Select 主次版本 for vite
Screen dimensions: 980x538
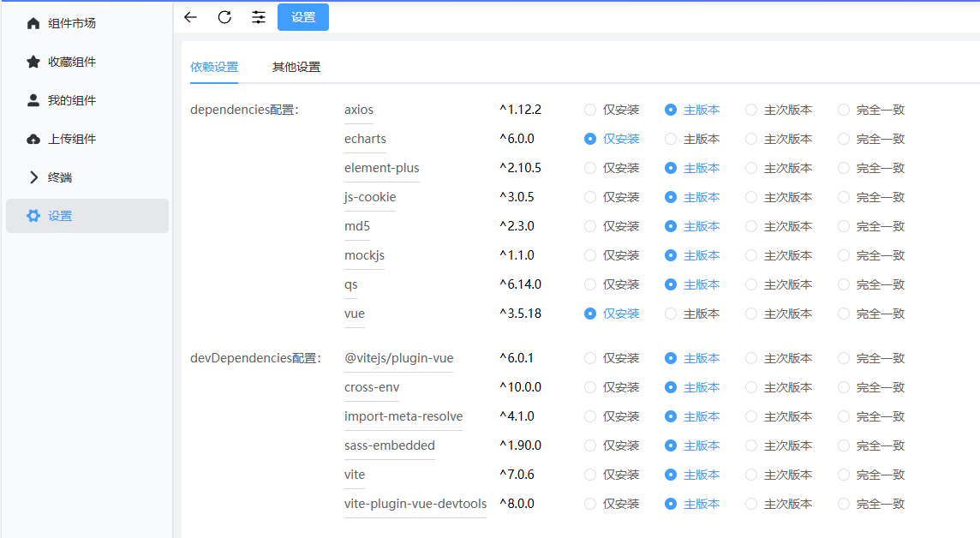coord(751,475)
